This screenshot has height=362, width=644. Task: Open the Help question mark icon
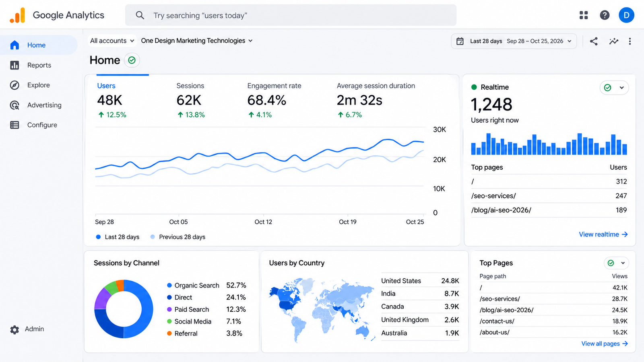[x=605, y=15]
